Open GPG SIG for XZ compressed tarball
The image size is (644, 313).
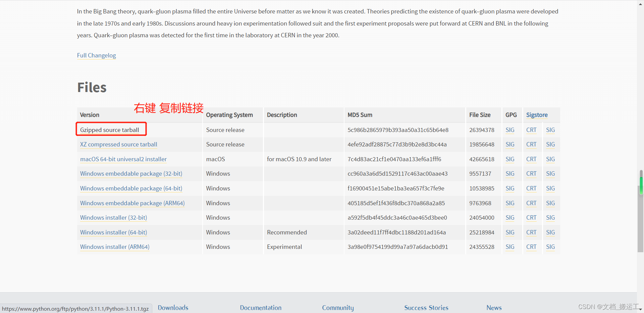pos(510,144)
